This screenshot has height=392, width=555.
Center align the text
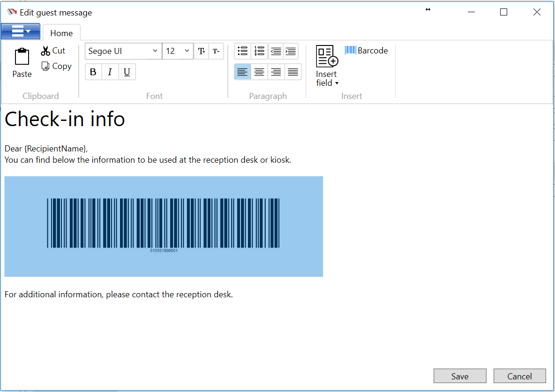click(259, 72)
